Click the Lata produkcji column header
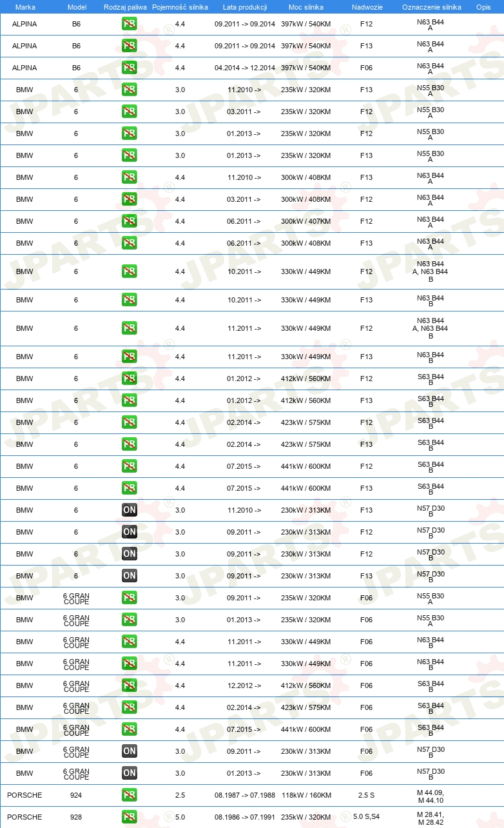The height and width of the screenshot is (828, 504). [244, 7]
